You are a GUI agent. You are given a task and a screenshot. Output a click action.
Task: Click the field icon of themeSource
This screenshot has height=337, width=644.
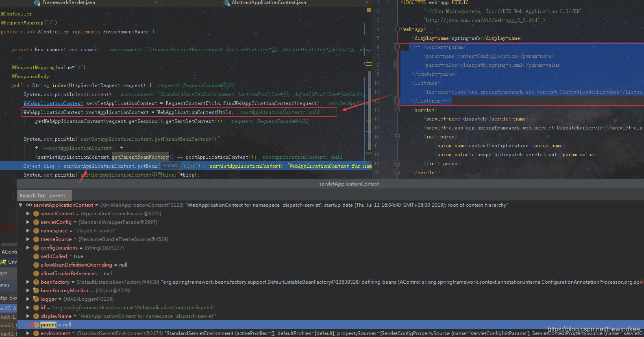(x=36, y=239)
